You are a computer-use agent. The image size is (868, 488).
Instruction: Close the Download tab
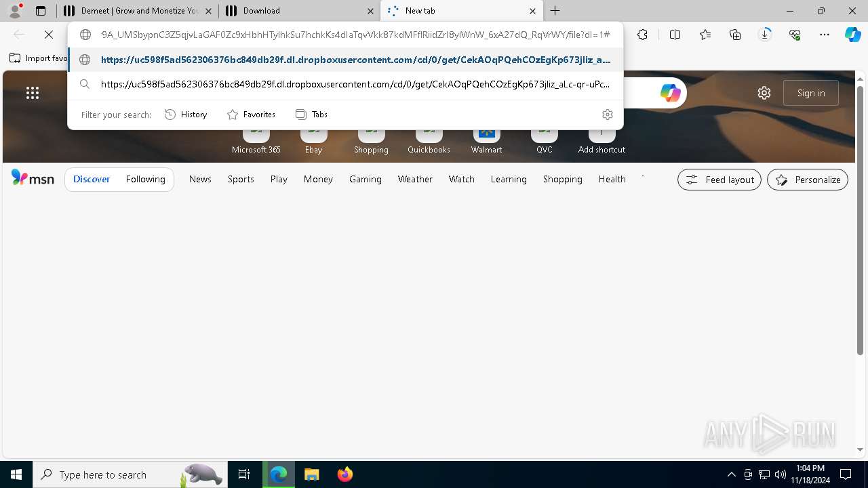pyautogui.click(x=370, y=11)
